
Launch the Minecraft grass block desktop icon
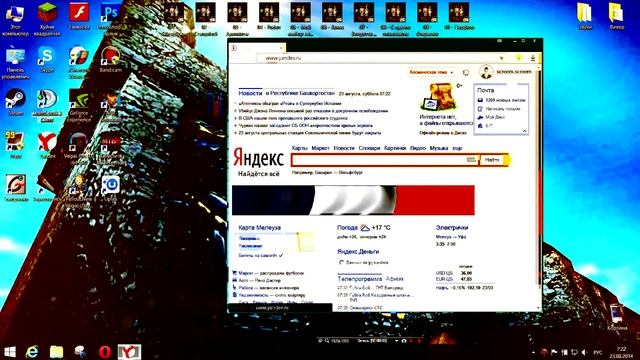point(47,18)
